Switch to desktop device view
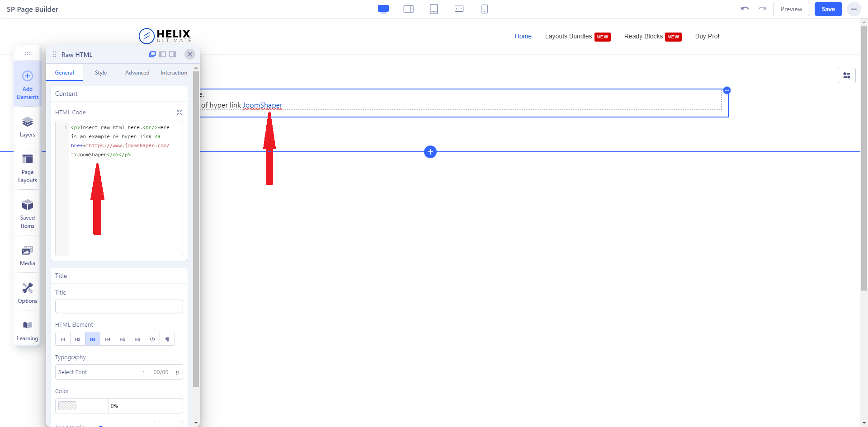Viewport: 868px width, 427px height. (383, 9)
